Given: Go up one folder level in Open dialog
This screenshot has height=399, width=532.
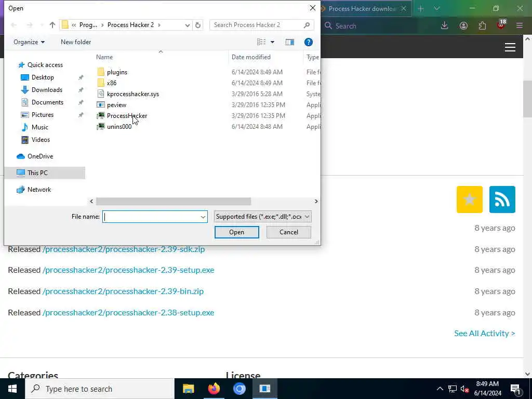Looking at the screenshot, I should tap(52, 25).
